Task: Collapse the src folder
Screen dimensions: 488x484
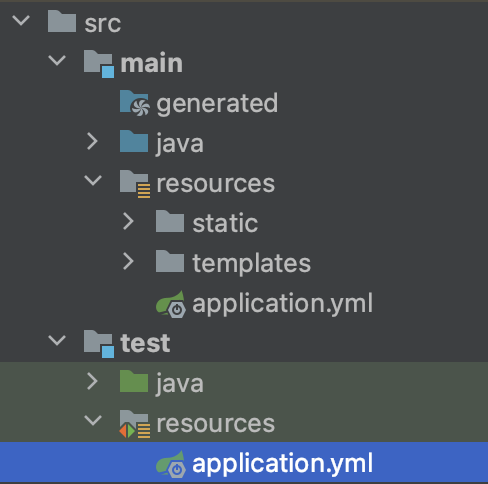Action: [x=21, y=20]
